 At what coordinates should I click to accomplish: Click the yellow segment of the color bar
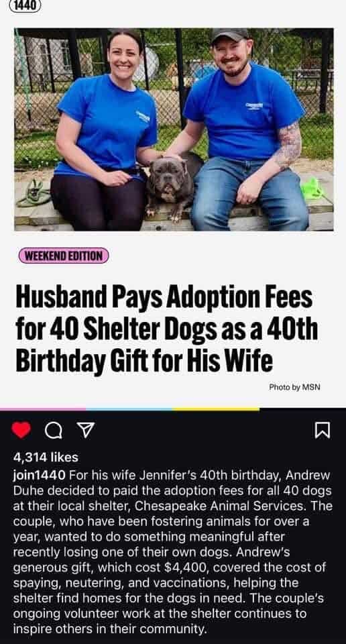point(216,409)
